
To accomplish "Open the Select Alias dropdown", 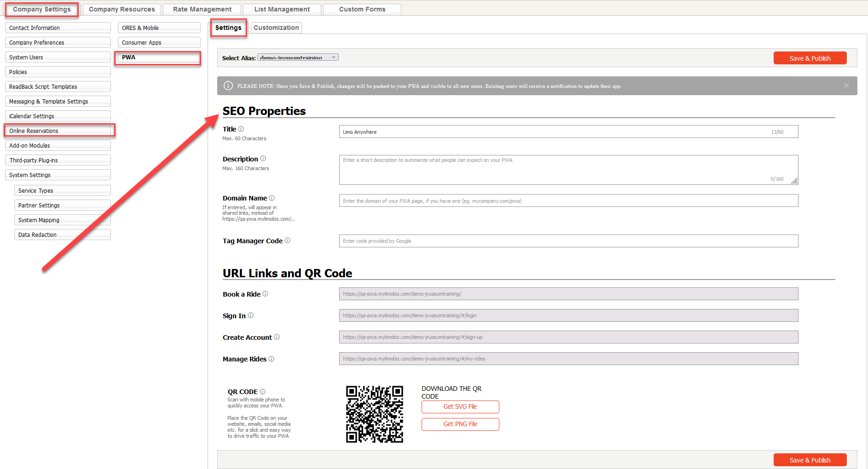I will (x=298, y=57).
